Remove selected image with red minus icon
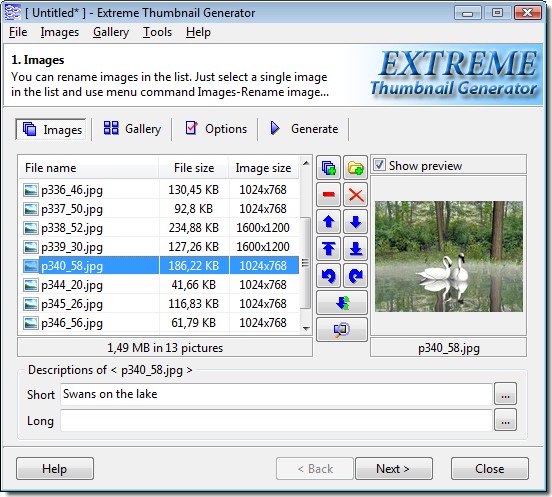Image resolution: width=552 pixels, height=497 pixels. [328, 194]
